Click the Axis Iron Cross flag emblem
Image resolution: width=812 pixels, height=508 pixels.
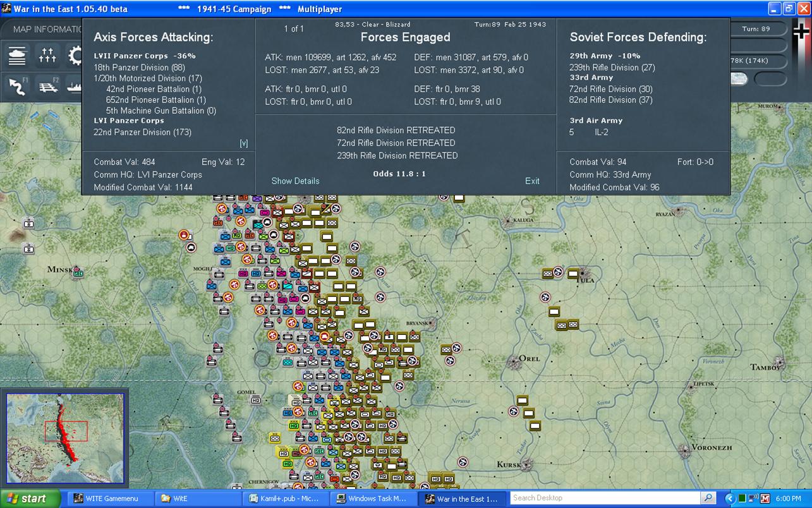[801, 32]
